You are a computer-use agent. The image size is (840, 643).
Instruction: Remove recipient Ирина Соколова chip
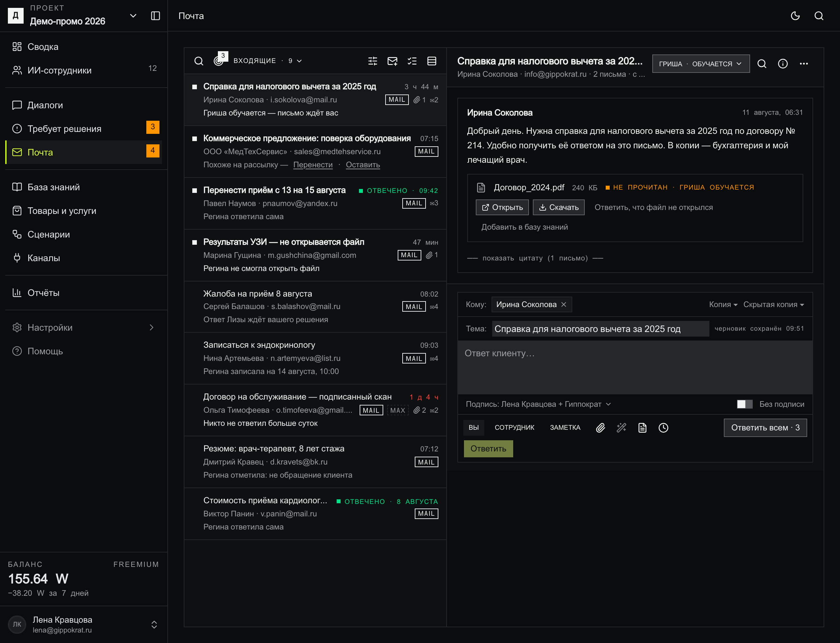pos(564,304)
